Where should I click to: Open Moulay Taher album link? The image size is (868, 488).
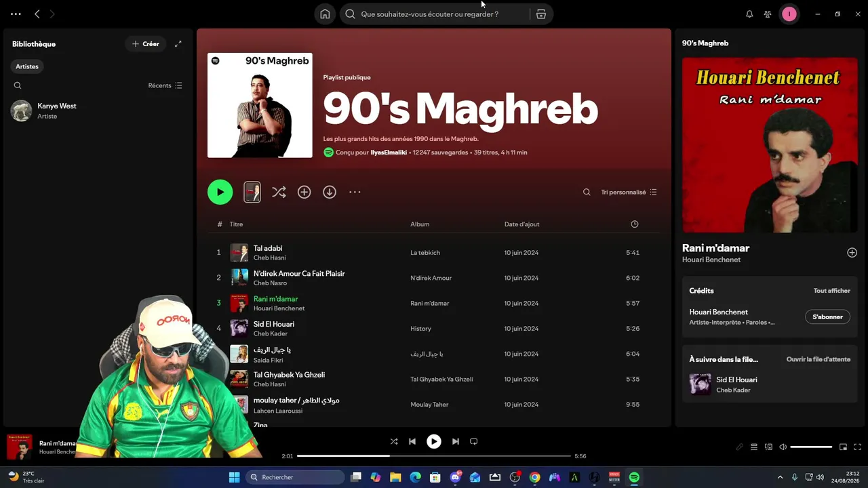point(429,405)
